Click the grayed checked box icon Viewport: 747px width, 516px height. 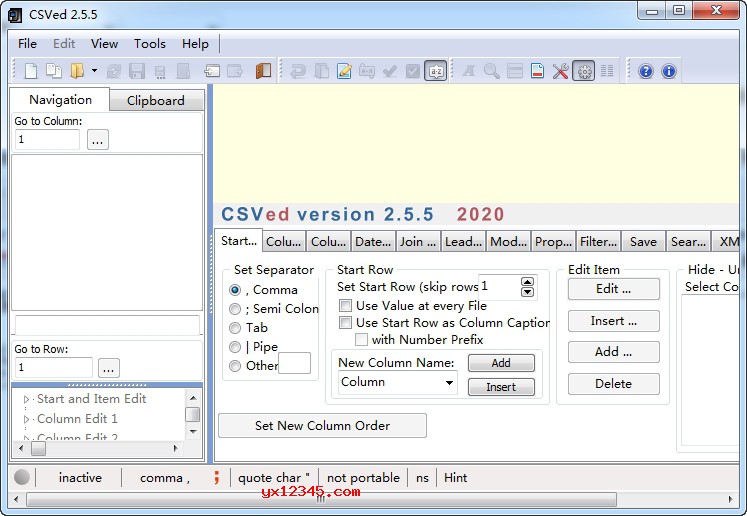413,71
